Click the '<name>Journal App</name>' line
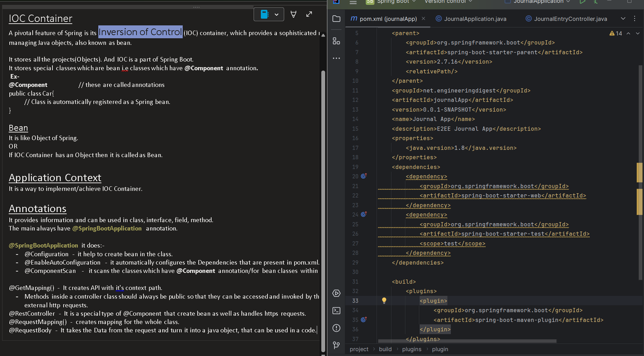The height and width of the screenshot is (356, 644). [433, 119]
